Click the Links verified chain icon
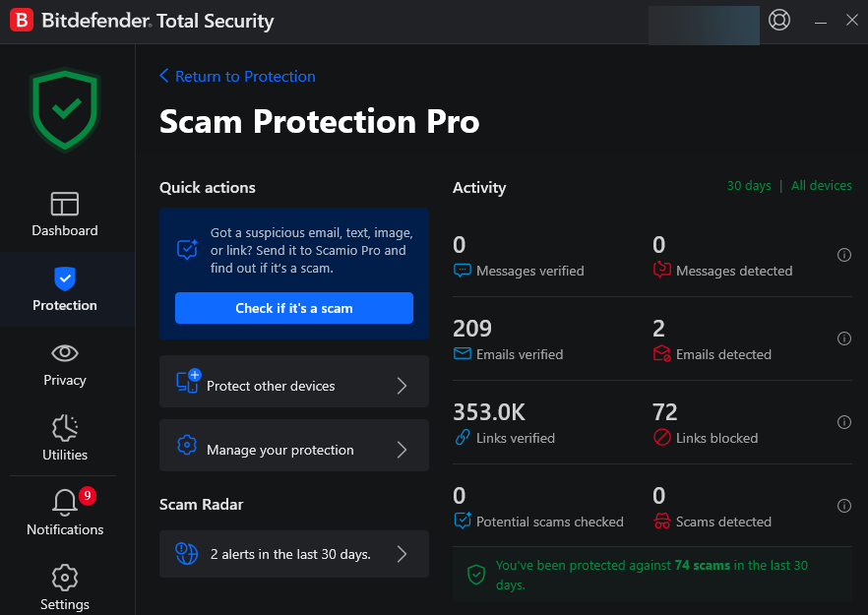Viewport: 868px width, 615px height. [463, 437]
